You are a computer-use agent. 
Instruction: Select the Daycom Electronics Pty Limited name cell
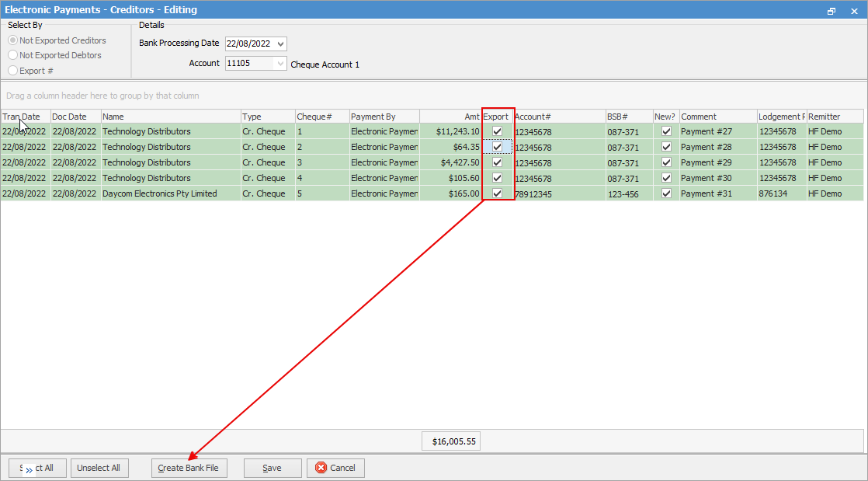[171, 193]
